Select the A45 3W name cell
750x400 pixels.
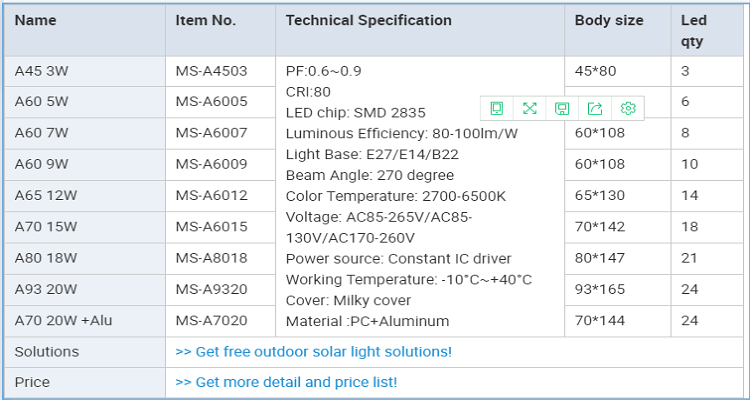coord(41,71)
